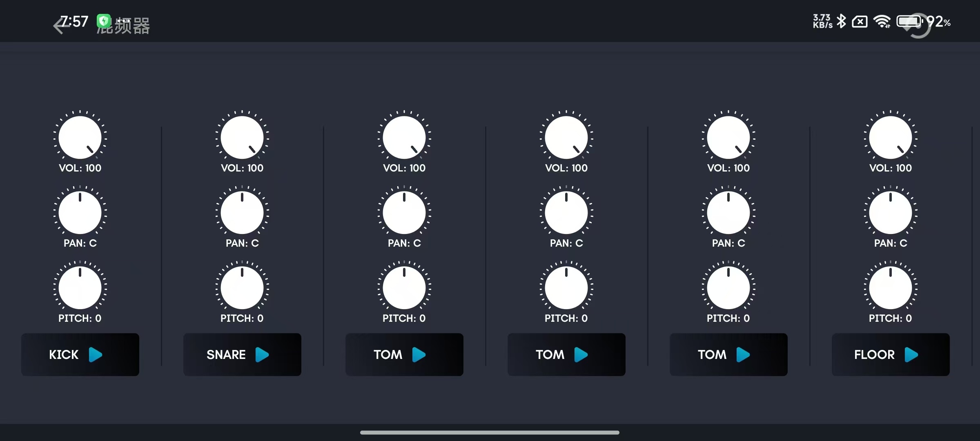The image size is (980, 441).
Task: Tap the Wi-Fi status icon
Action: 882,21
